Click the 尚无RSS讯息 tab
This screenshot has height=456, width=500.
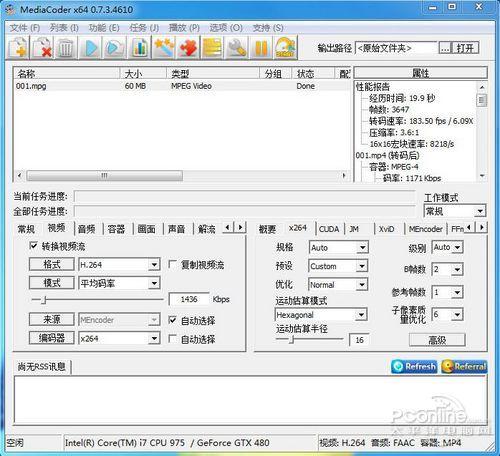(42, 367)
